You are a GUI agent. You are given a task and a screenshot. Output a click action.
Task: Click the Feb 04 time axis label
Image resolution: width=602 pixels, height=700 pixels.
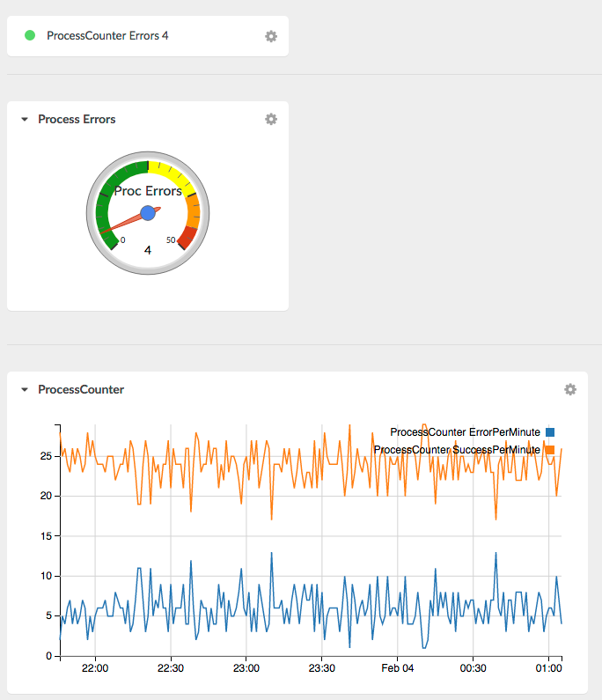pos(397,668)
